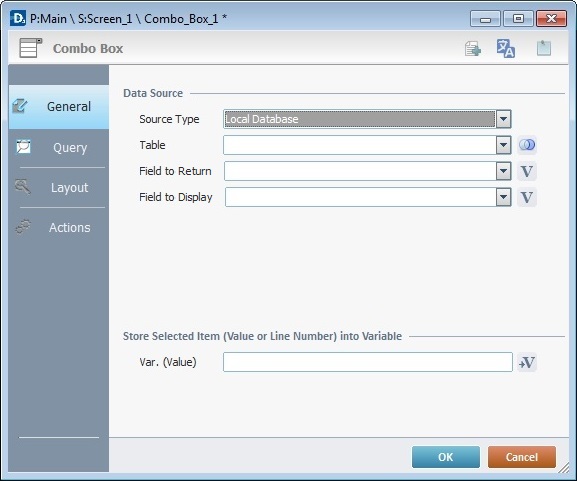
Task: Go to the Actions tab
Action: 59,227
